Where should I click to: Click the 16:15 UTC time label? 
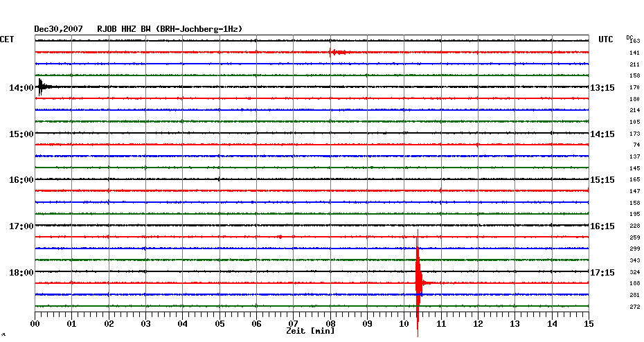point(602,226)
